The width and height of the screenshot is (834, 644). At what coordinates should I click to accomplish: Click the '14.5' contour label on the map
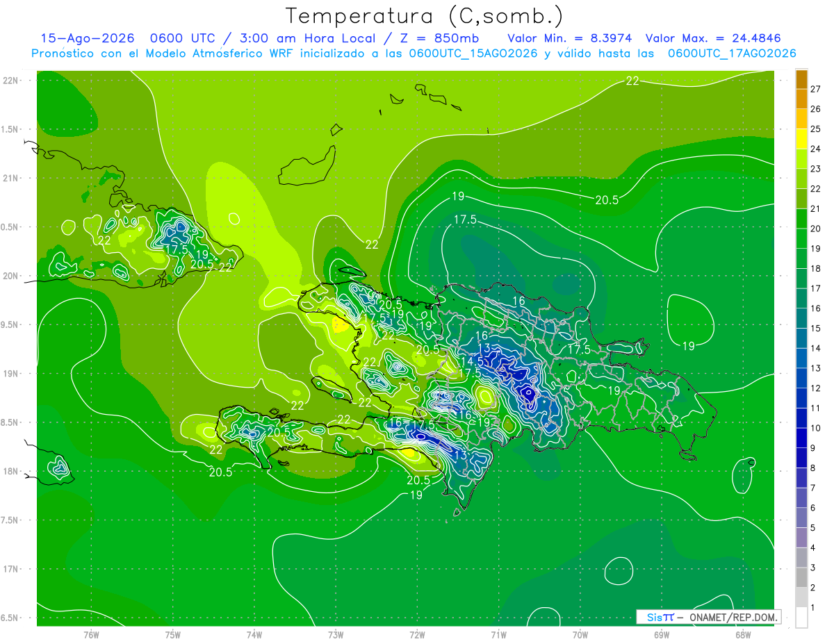click(472, 361)
